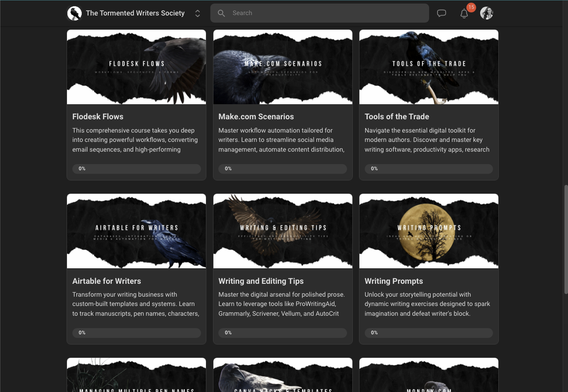Open the chat messages icon
This screenshot has height=392, width=568.
442,13
